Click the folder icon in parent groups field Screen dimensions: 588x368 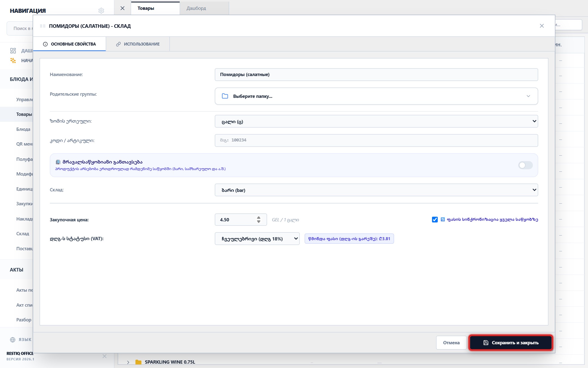coord(225,96)
